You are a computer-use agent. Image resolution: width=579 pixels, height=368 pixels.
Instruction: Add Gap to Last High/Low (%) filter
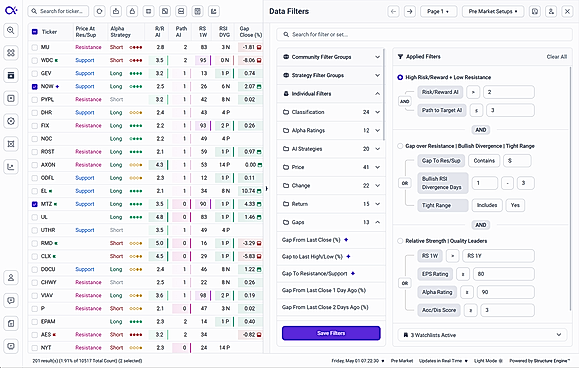(348, 257)
